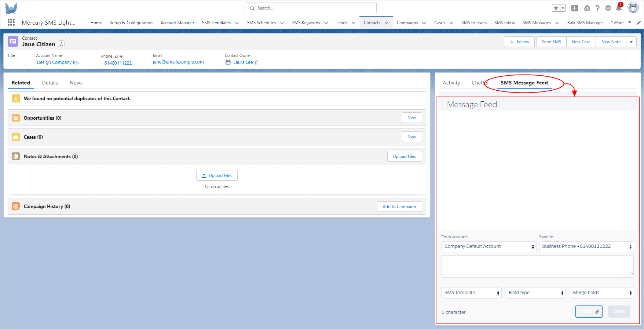Click the pencil edit navigation icon
Screen dimensions: 644x329
(638, 23)
